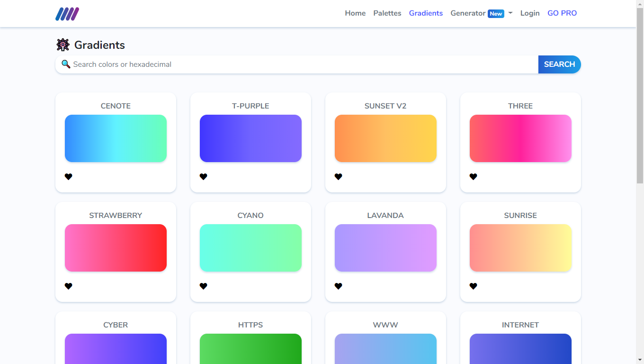This screenshot has width=644, height=364.
Task: Click the heart below Sunrise gradient
Action: point(474,286)
